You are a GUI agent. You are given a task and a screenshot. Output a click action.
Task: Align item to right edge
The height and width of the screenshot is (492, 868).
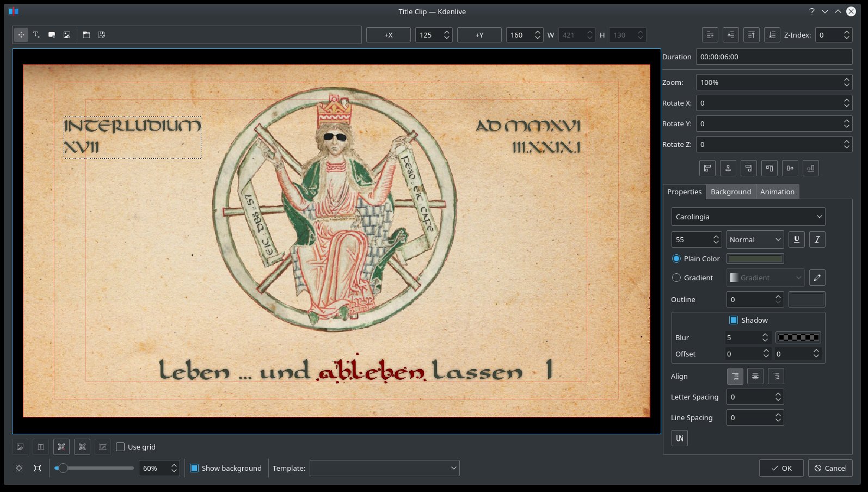click(749, 168)
